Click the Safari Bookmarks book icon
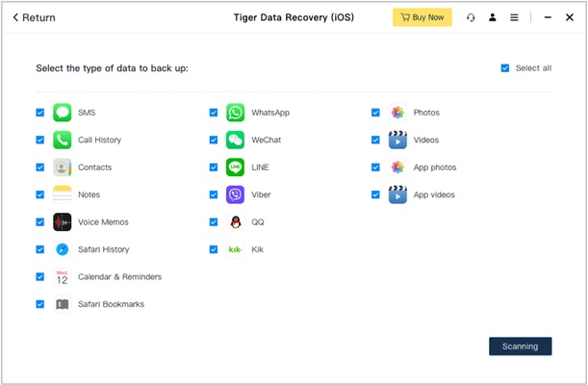Image resolution: width=588 pixels, height=385 pixels. [62, 304]
